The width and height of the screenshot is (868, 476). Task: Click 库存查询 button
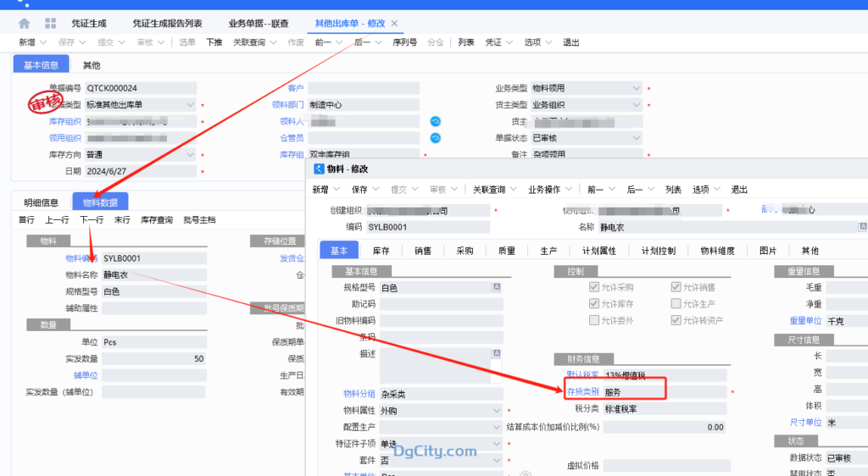(157, 220)
